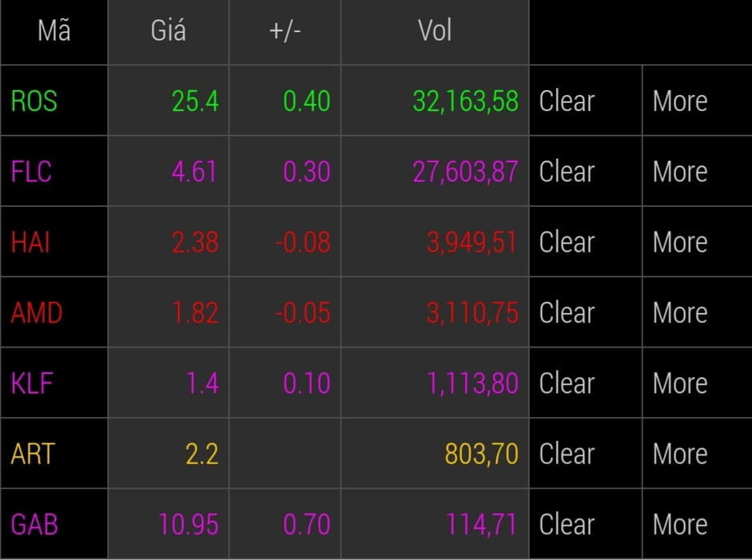Screen dimensions: 752x560
Task: Select the ROS ticker symbol
Action: [x=34, y=101]
